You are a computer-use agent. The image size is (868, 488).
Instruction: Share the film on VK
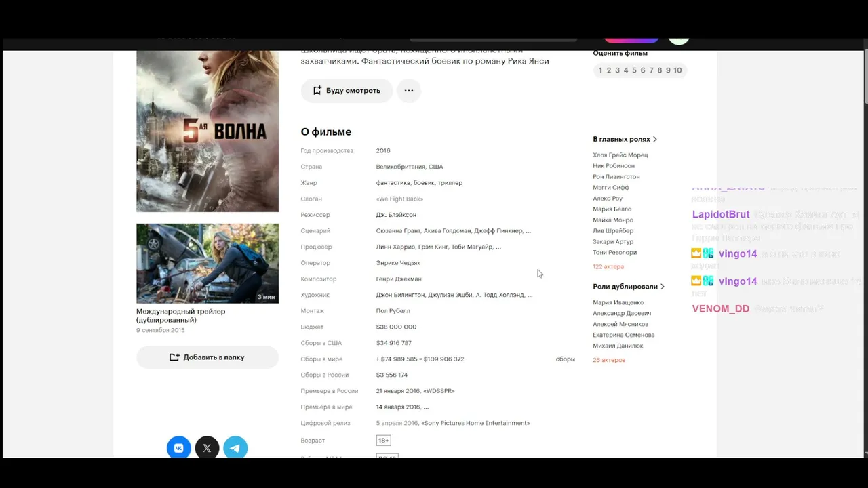179,448
